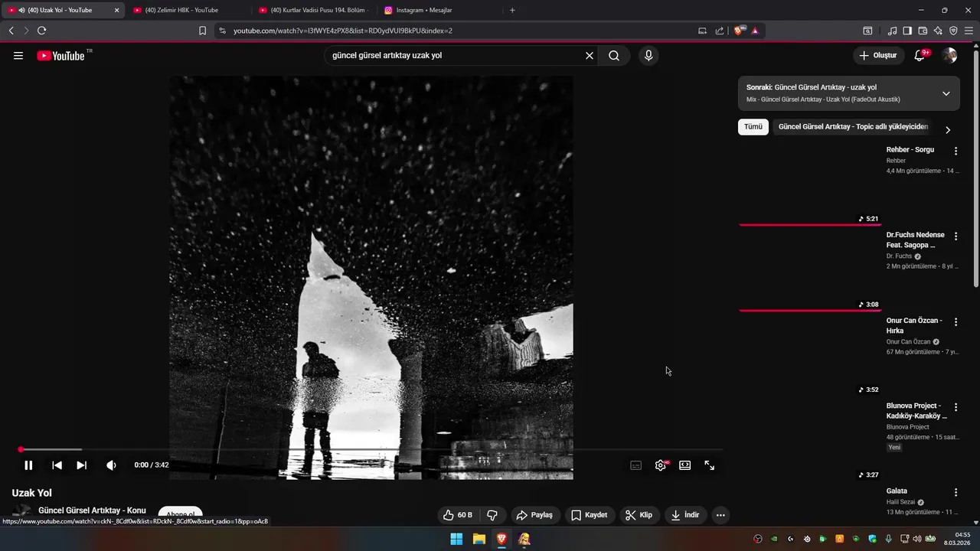Close the Uzak Yol YouTube tab
The width and height of the screenshot is (980, 551).
pos(117,10)
